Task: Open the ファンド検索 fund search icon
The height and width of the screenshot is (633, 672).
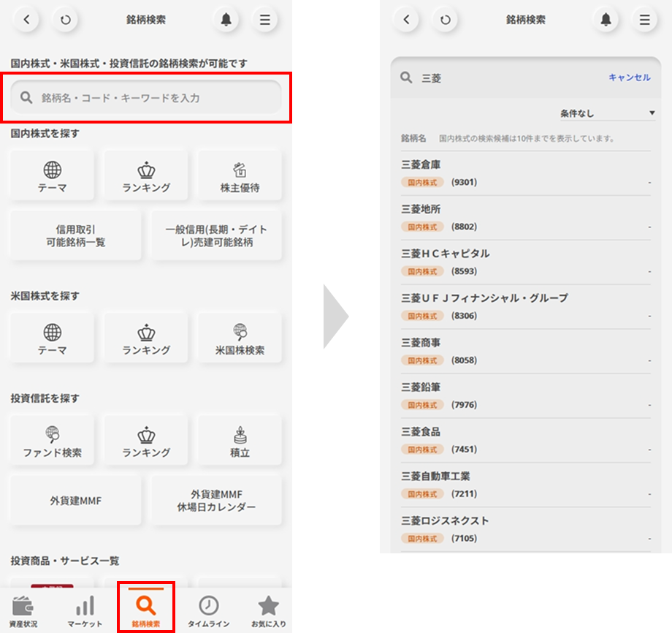Action: (x=52, y=441)
